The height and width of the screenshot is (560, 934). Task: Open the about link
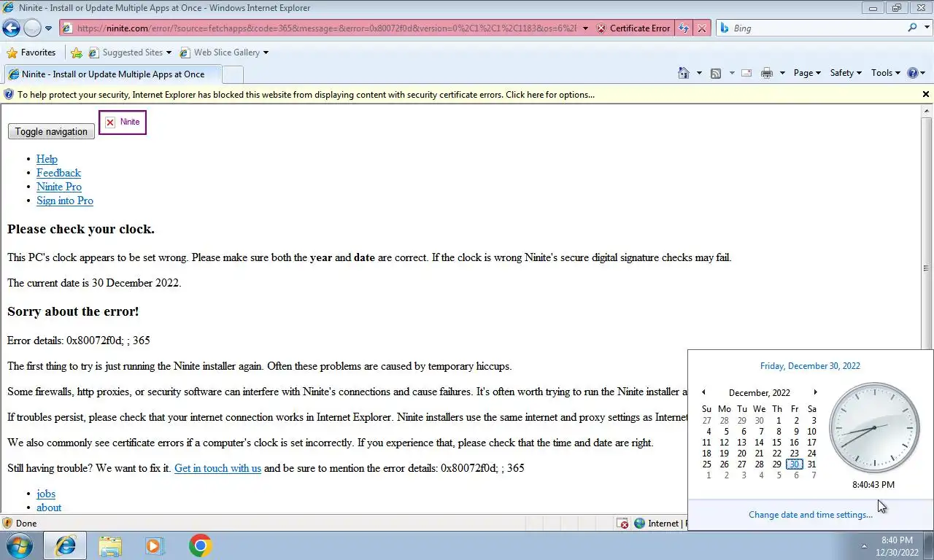point(49,507)
